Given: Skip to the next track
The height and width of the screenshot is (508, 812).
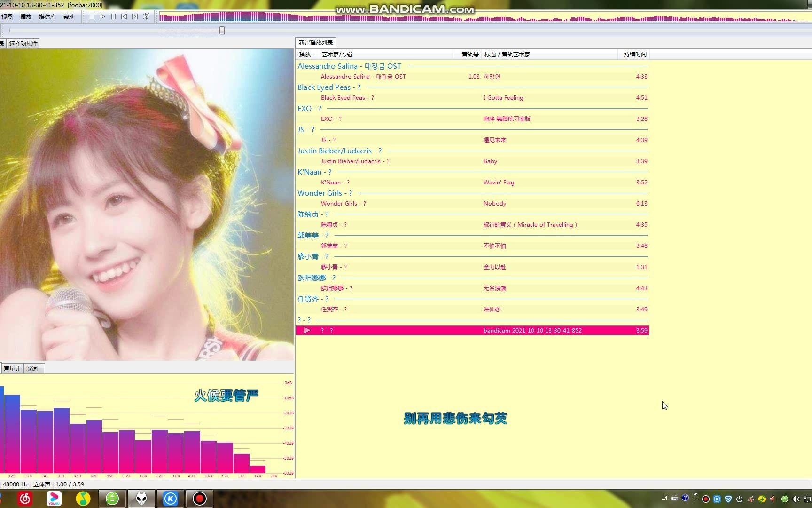Looking at the screenshot, I should (x=135, y=16).
